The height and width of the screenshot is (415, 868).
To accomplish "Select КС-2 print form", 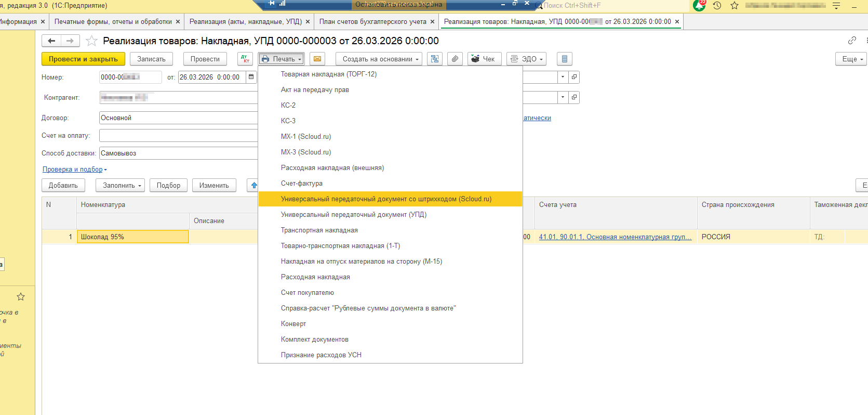I will 390,106.
